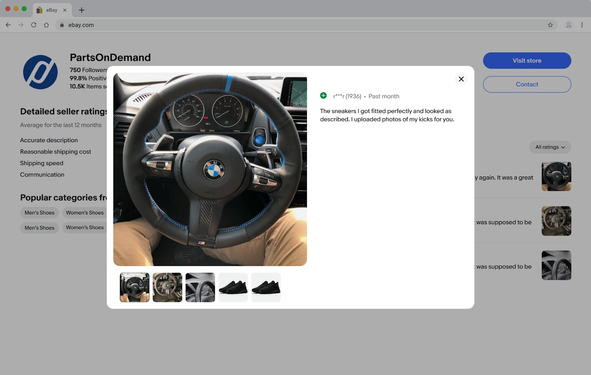Click the Visit store button

click(x=527, y=61)
